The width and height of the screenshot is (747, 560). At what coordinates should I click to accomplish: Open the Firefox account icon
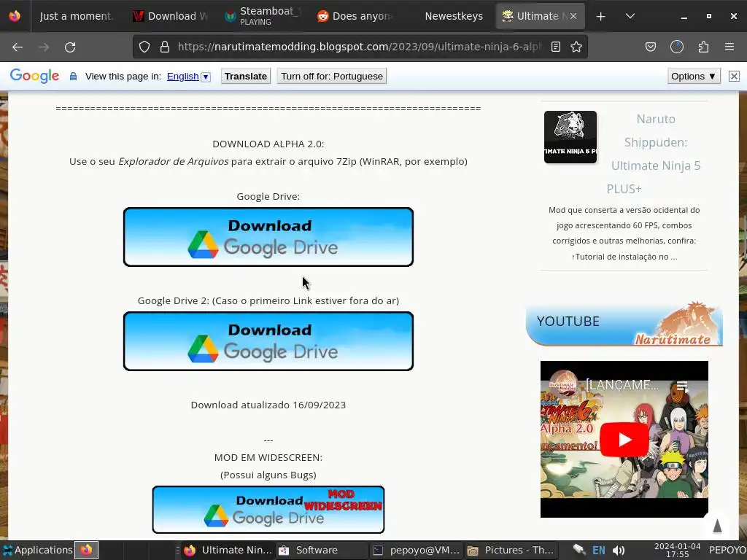point(676,47)
